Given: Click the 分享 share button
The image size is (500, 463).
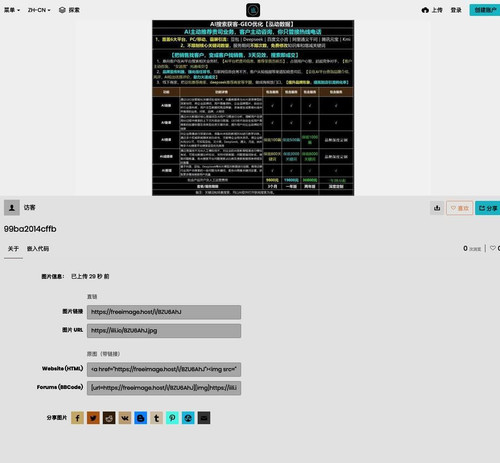Looking at the screenshot, I should point(488,208).
